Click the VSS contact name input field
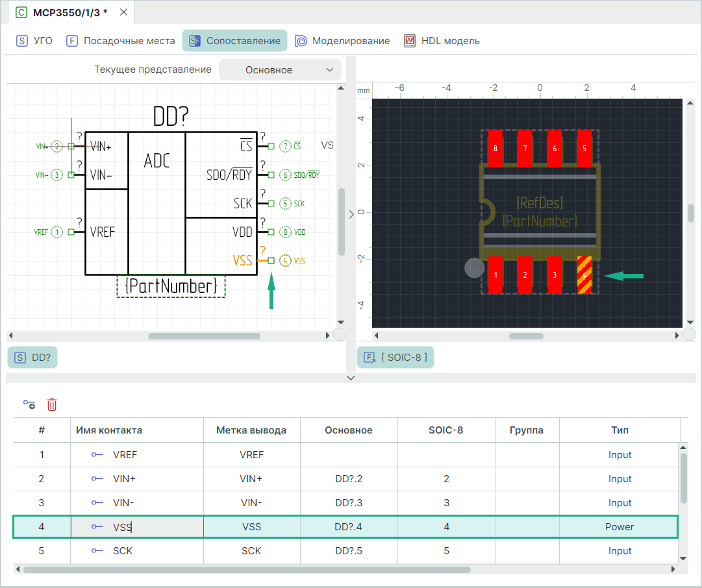The image size is (702, 588). click(136, 527)
